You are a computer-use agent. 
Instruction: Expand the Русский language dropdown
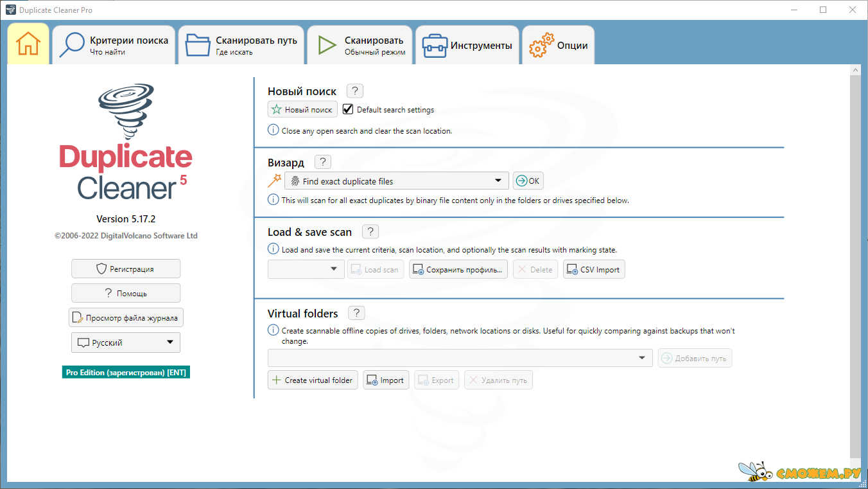pyautogui.click(x=126, y=342)
